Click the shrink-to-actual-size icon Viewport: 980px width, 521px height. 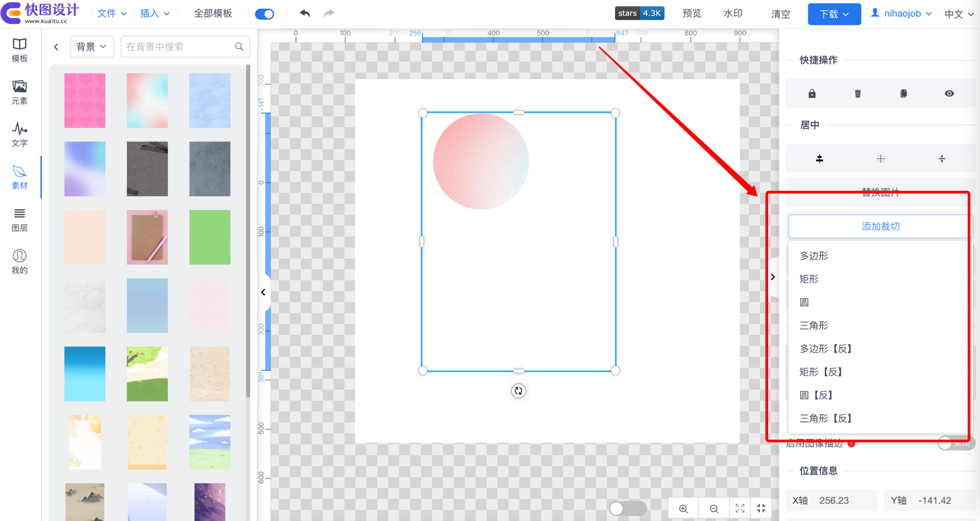761,509
